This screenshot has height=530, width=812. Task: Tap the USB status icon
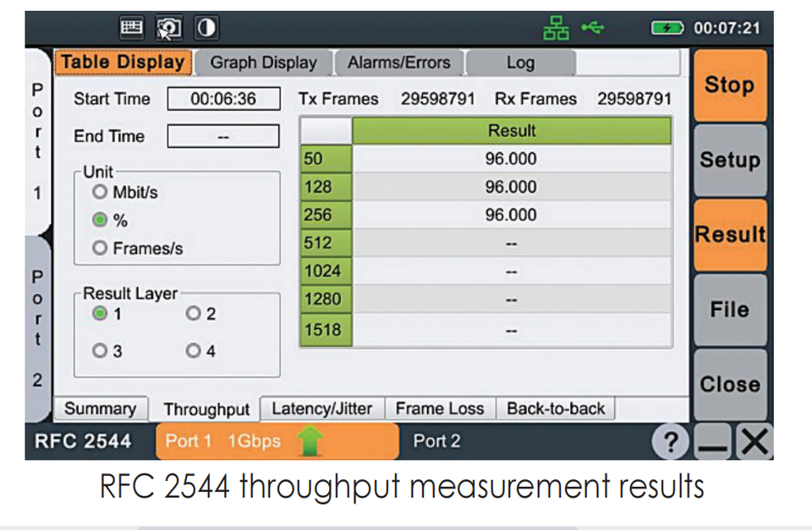592,27
